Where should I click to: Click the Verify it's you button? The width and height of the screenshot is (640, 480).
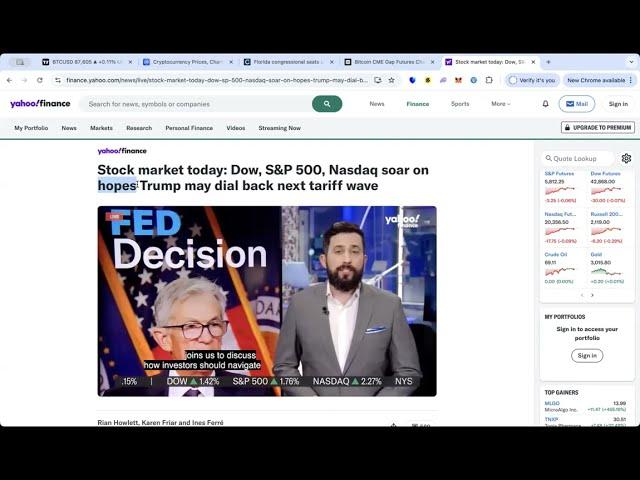click(x=532, y=80)
